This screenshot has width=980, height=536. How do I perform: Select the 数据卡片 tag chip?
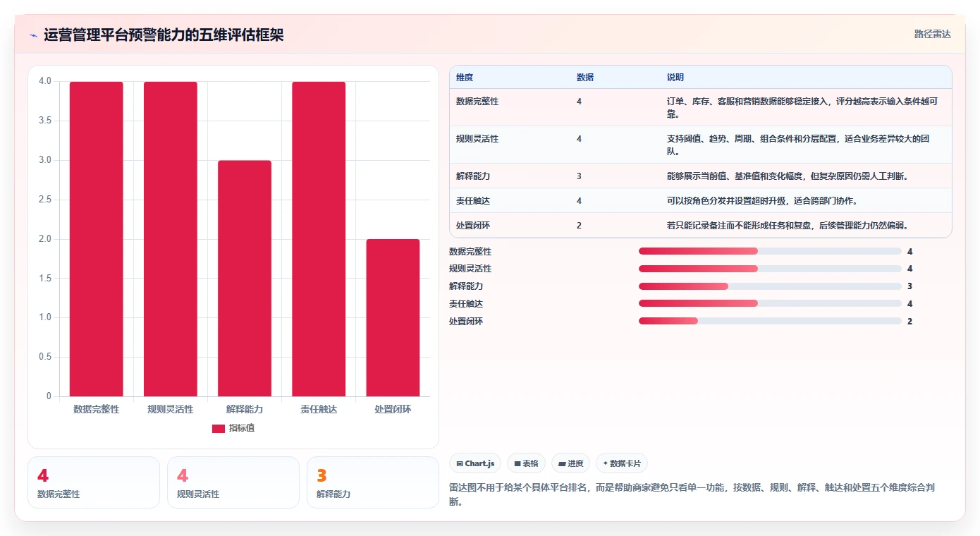click(x=621, y=463)
